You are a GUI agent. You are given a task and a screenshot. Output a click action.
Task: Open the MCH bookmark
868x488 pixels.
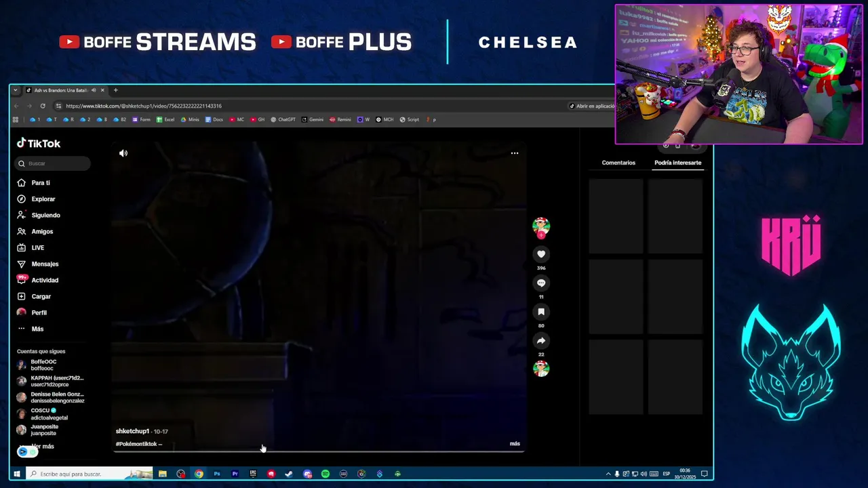pyautogui.click(x=385, y=119)
